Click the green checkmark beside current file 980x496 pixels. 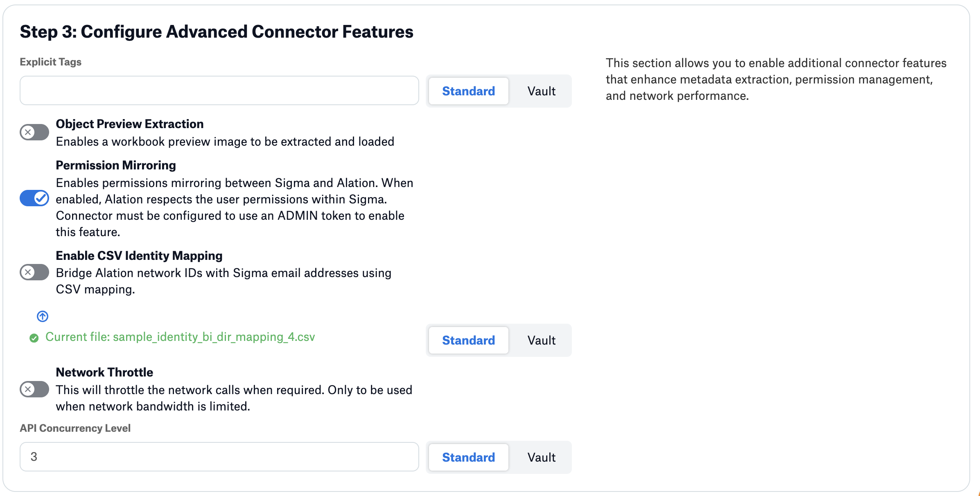point(34,338)
